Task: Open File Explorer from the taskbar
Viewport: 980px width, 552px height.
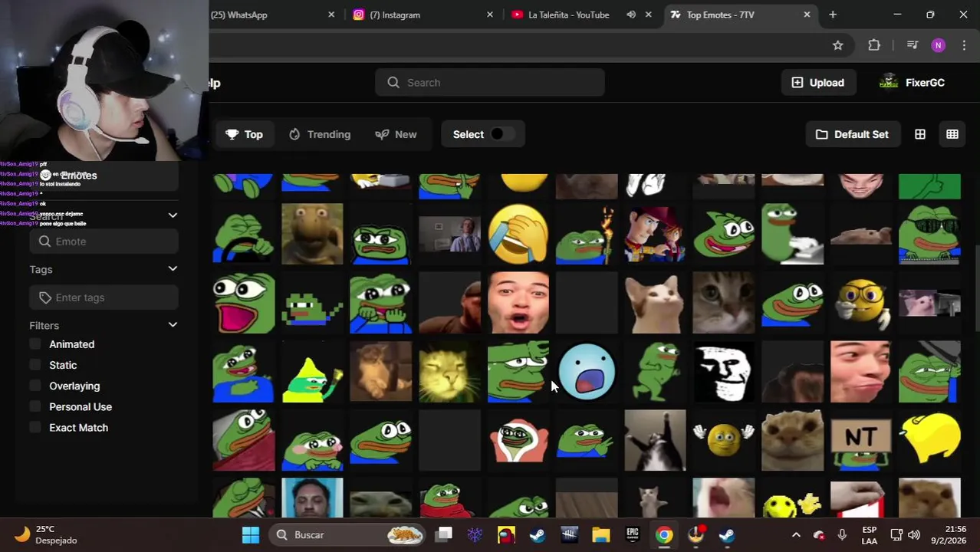Action: coord(600,534)
